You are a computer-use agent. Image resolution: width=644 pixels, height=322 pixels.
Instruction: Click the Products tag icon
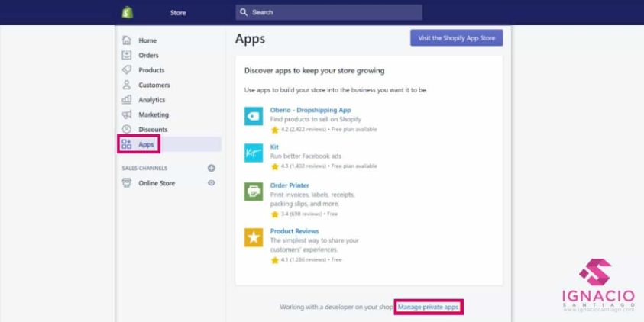[x=127, y=69]
